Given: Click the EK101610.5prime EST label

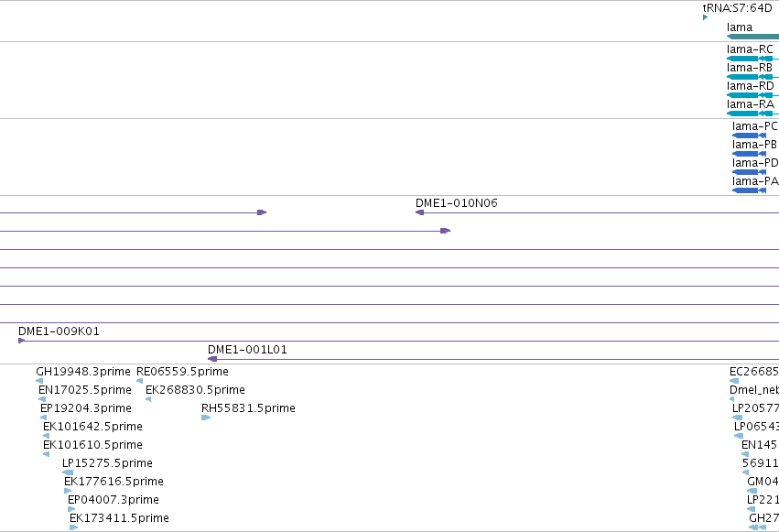Looking at the screenshot, I should [92, 445].
